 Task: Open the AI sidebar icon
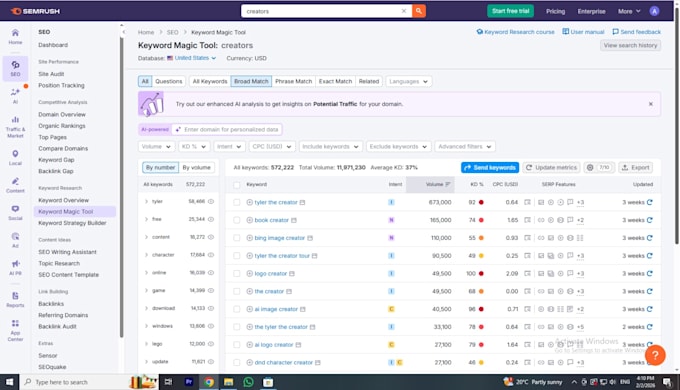pyautogui.click(x=15, y=96)
